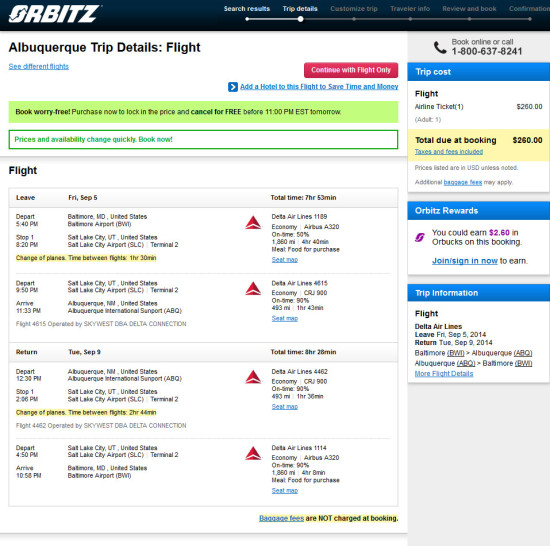550x546 pixels.
Task: Open Seat map for Delta flight 1189
Action: tap(284, 260)
